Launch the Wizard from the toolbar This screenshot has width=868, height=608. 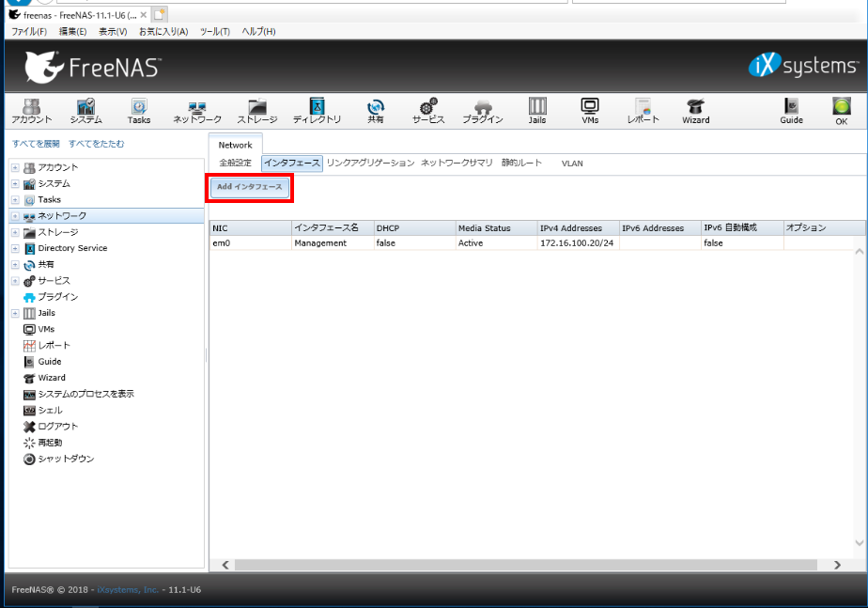696,111
